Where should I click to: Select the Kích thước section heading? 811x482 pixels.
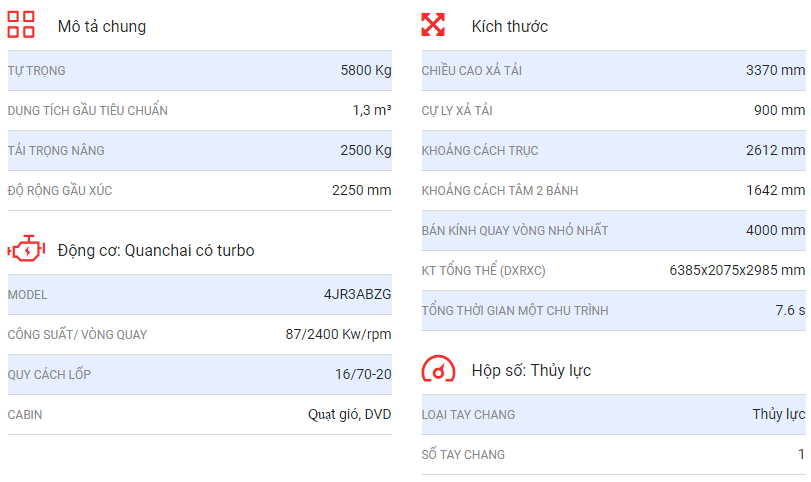509,26
